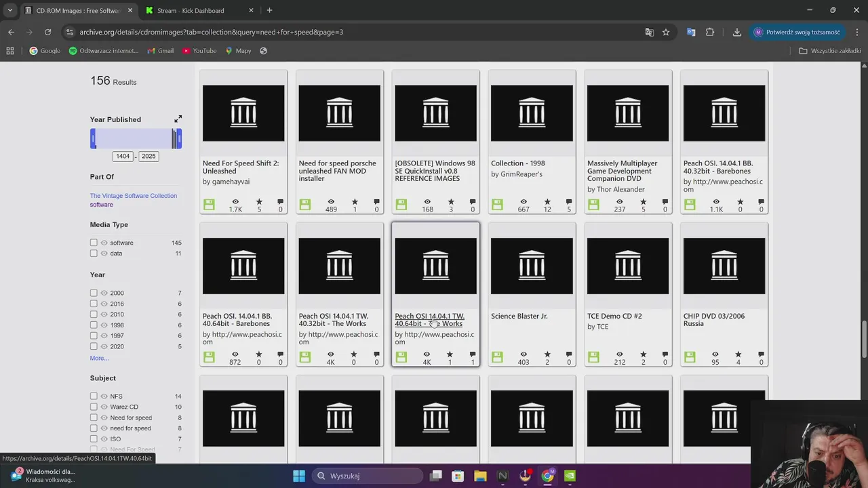The width and height of the screenshot is (868, 488).
Task: Open the Microsoft Store taskbar icon
Action: [458, 476]
